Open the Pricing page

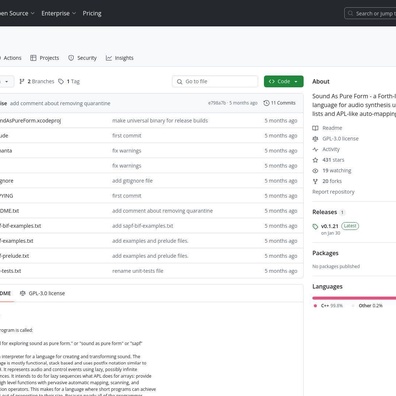coord(92,13)
